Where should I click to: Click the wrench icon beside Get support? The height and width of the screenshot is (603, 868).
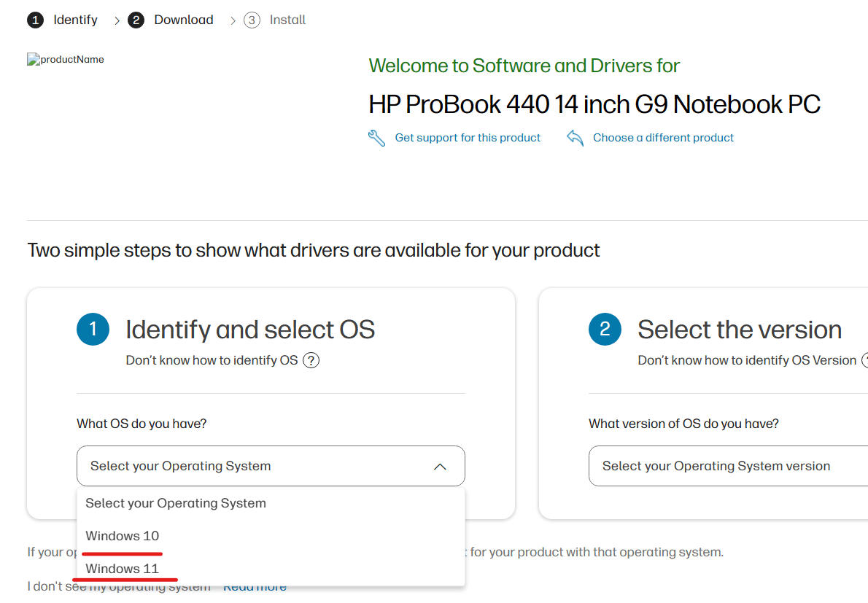pos(376,138)
